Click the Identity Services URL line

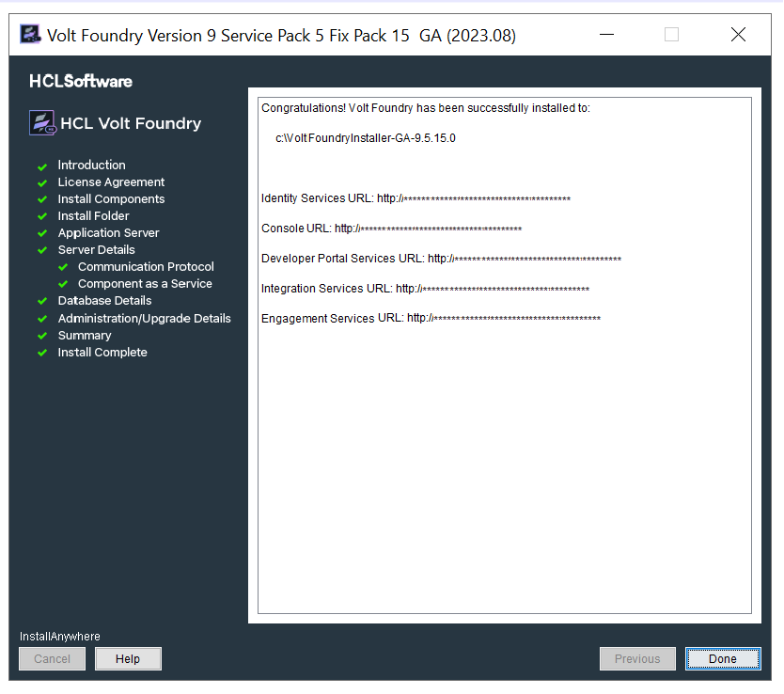(x=416, y=198)
